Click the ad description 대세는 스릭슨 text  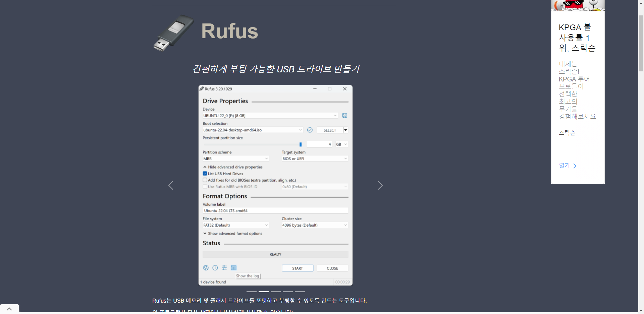577,90
